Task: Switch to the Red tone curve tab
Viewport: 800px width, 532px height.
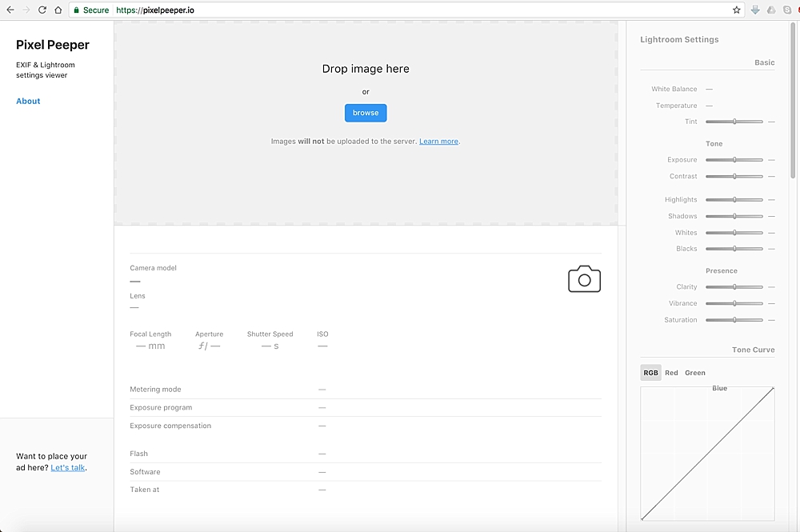Action: click(671, 373)
